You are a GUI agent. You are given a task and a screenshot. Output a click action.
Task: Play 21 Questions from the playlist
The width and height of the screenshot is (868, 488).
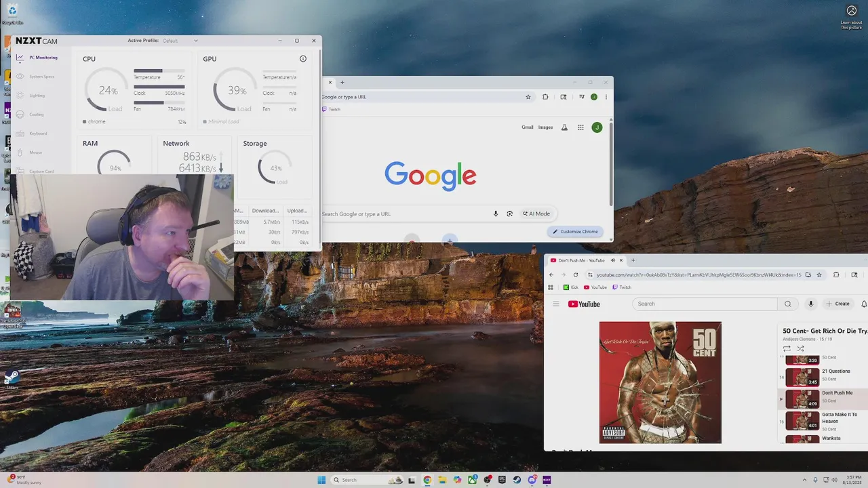[x=824, y=376]
